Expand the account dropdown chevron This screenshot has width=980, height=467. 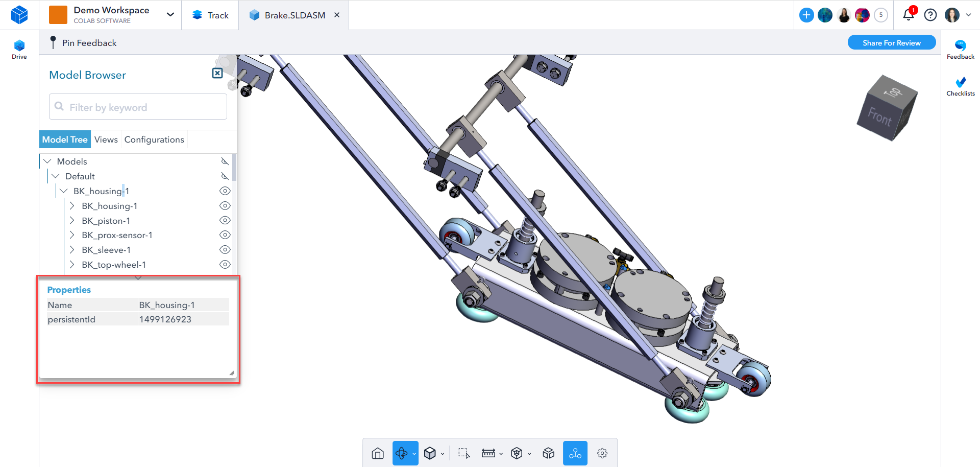[968, 15]
